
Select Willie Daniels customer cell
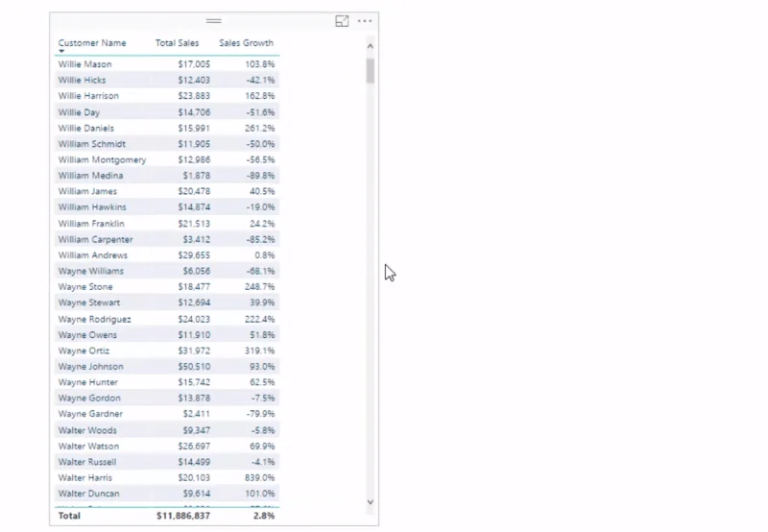[x=85, y=128]
